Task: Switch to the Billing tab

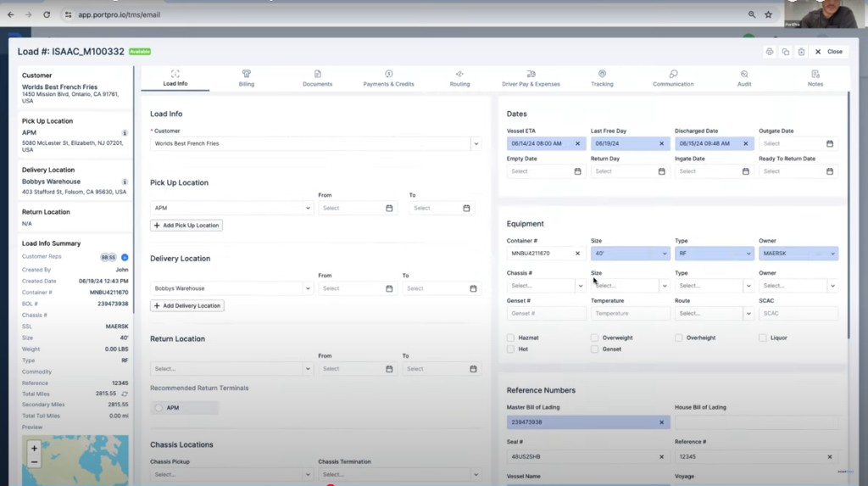Action: coord(247,78)
